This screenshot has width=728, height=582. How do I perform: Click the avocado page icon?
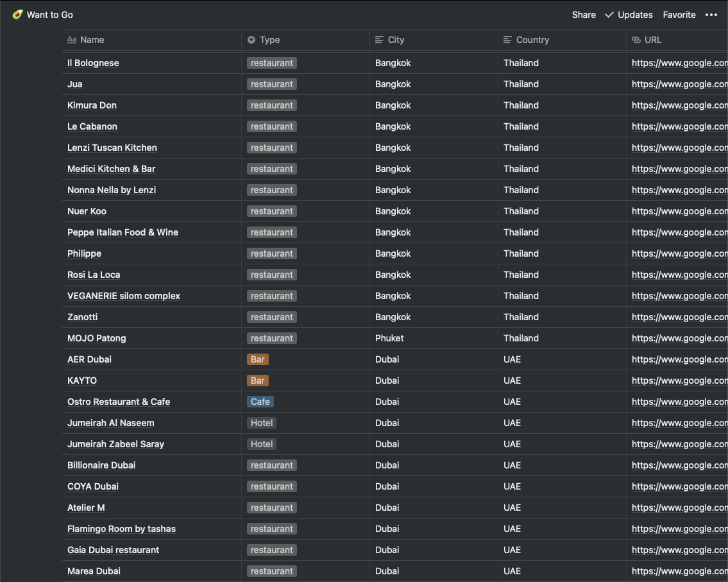tap(18, 14)
